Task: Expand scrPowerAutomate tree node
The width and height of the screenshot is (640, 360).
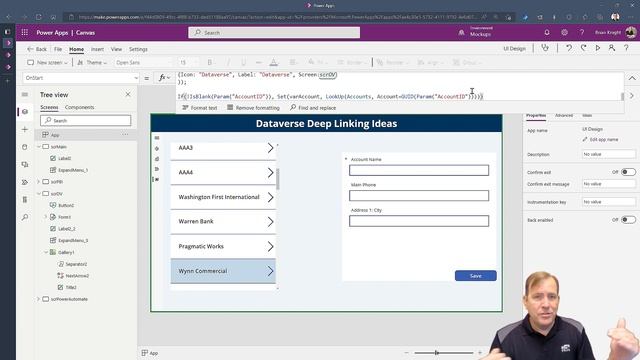Action: (x=39, y=299)
